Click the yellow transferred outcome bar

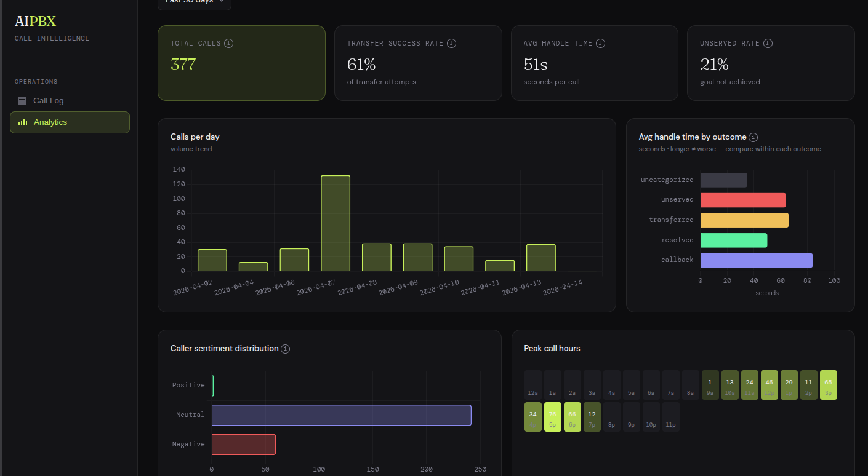tap(744, 220)
